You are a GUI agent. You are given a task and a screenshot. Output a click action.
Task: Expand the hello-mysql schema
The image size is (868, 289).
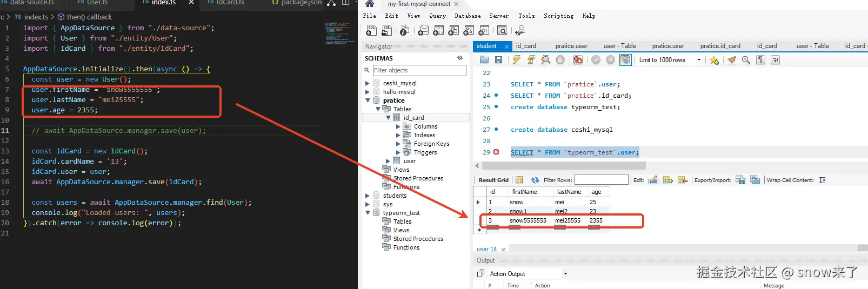click(368, 92)
